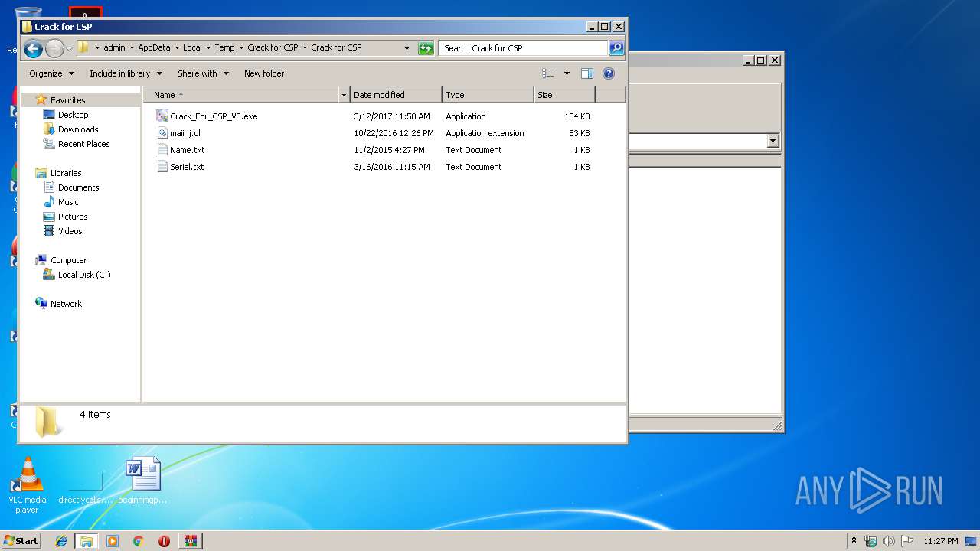Expand the view options dropdown arrow
Screen dimensions: 980x551
(567, 73)
